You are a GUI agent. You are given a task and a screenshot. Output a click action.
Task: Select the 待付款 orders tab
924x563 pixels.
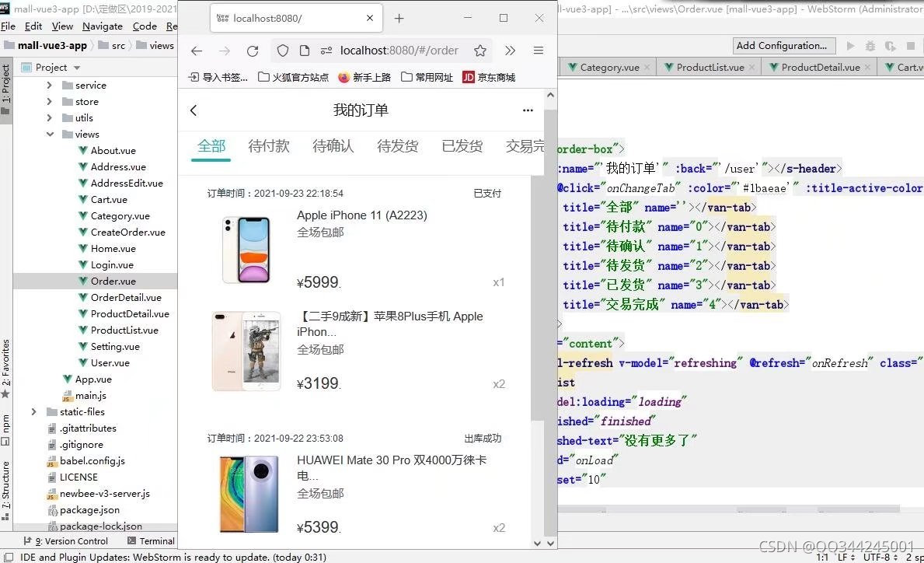[x=269, y=145]
